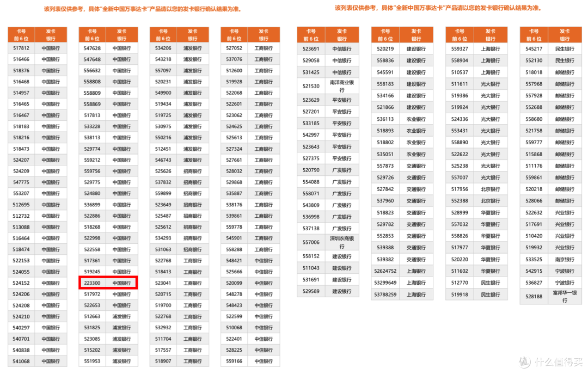Select 工商银行 cell next to 512600
The width and height of the screenshot is (588, 374).
point(264,71)
